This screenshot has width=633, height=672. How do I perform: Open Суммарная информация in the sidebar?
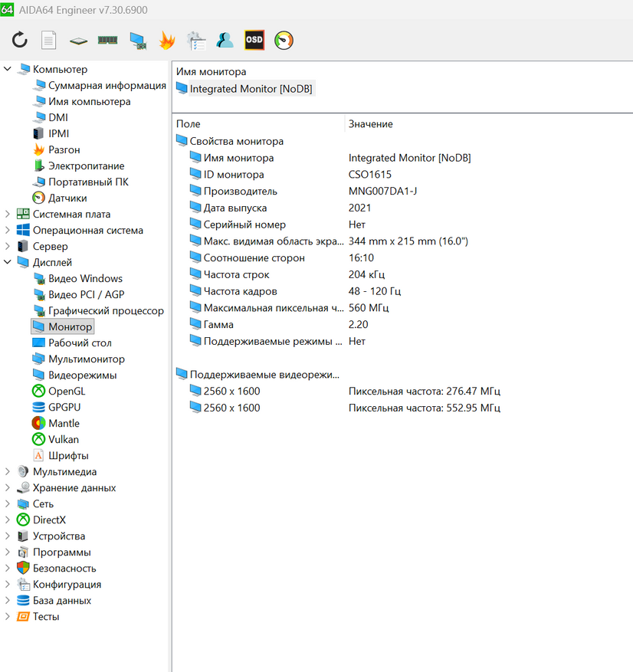(x=107, y=86)
